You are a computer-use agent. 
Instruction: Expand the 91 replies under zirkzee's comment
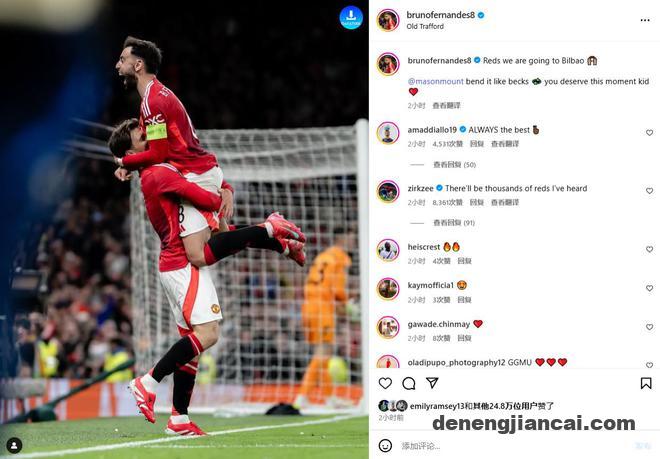click(x=454, y=223)
